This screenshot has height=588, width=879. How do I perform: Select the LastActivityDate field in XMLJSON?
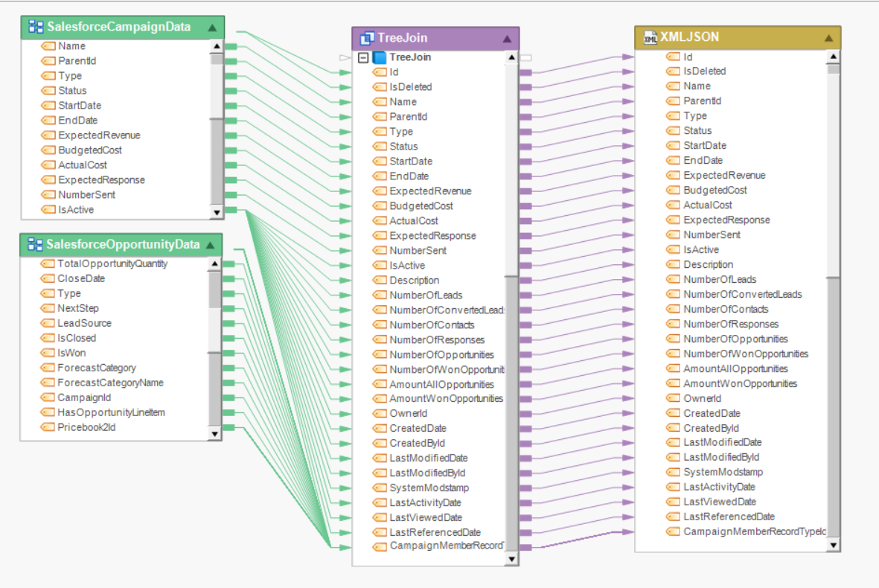pos(719,487)
